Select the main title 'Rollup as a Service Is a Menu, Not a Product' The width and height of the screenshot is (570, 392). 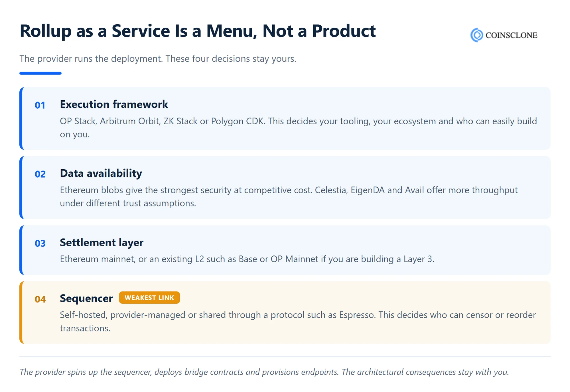tap(198, 31)
